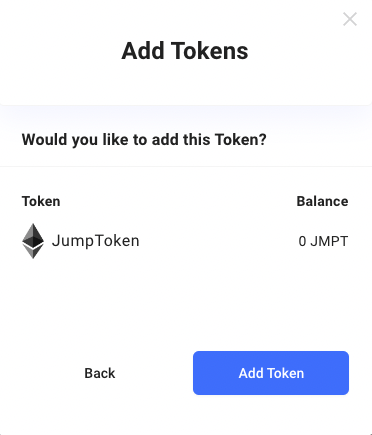Add JumpToken to the wallet

pyautogui.click(x=271, y=373)
